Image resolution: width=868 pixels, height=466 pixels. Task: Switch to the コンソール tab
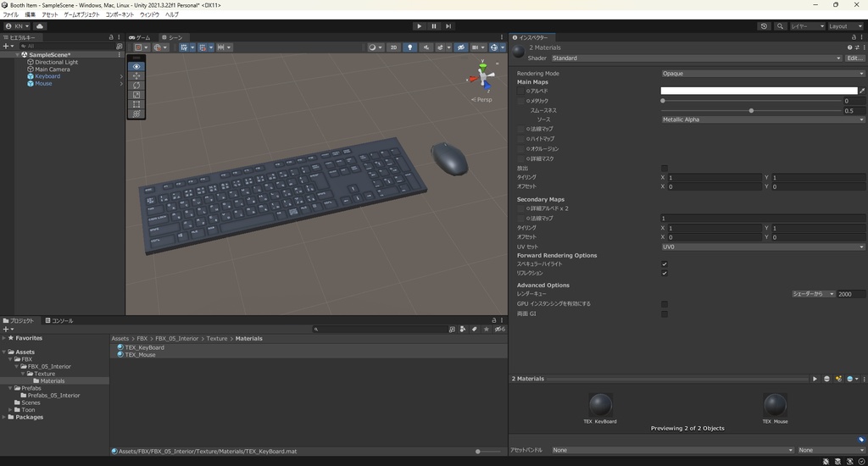point(59,320)
